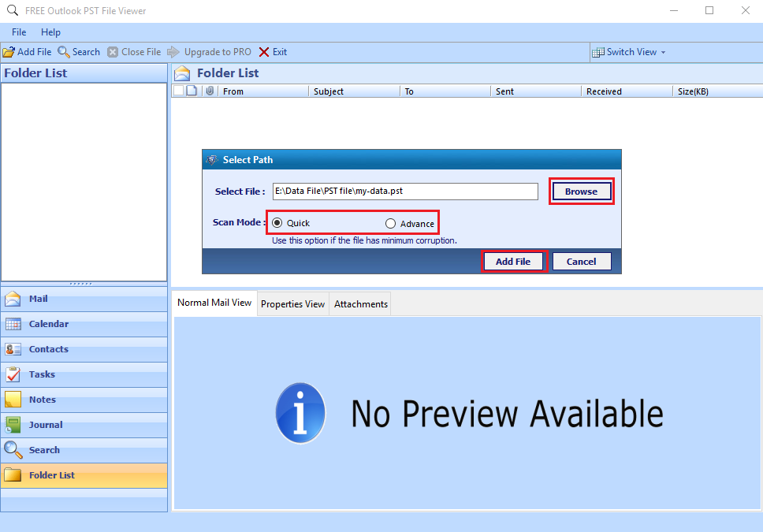This screenshot has width=763, height=532.
Task: Switch to the Properties View tab
Action: (292, 303)
